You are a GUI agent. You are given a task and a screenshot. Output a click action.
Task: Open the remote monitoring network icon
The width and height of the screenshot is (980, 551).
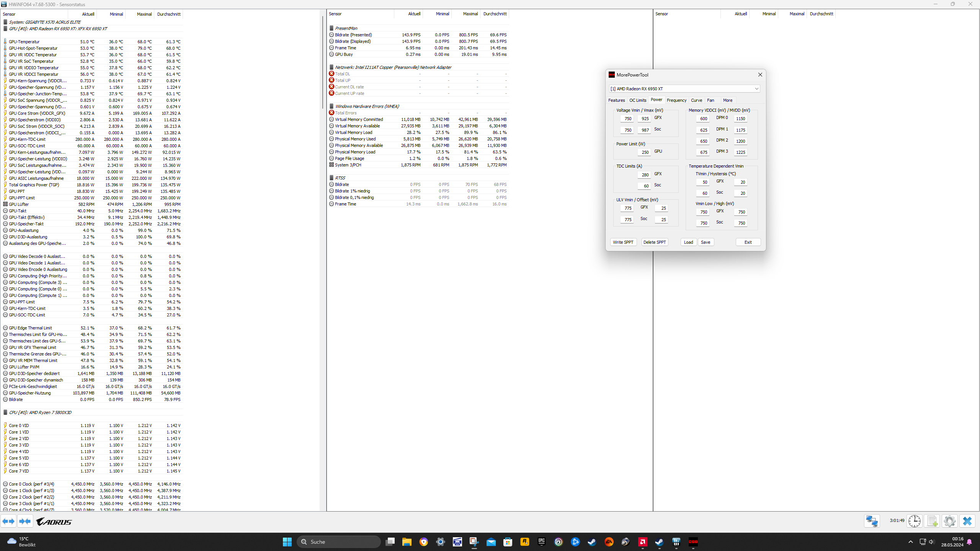pyautogui.click(x=872, y=521)
